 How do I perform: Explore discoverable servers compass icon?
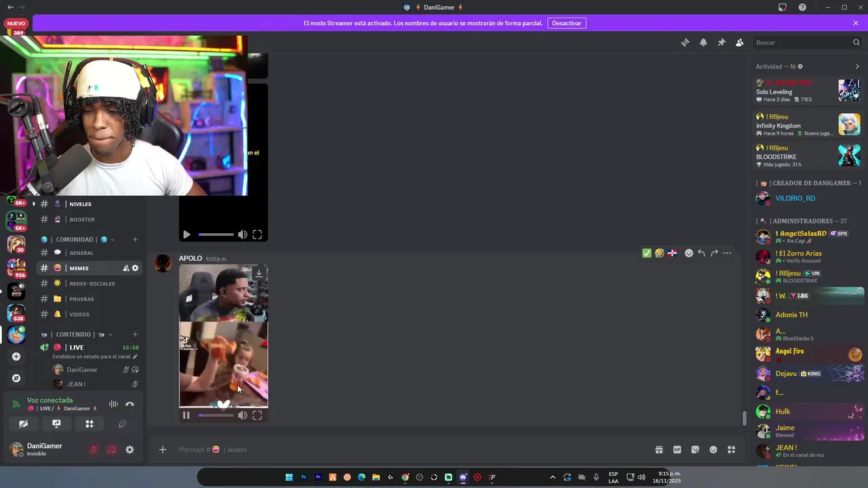[16, 378]
